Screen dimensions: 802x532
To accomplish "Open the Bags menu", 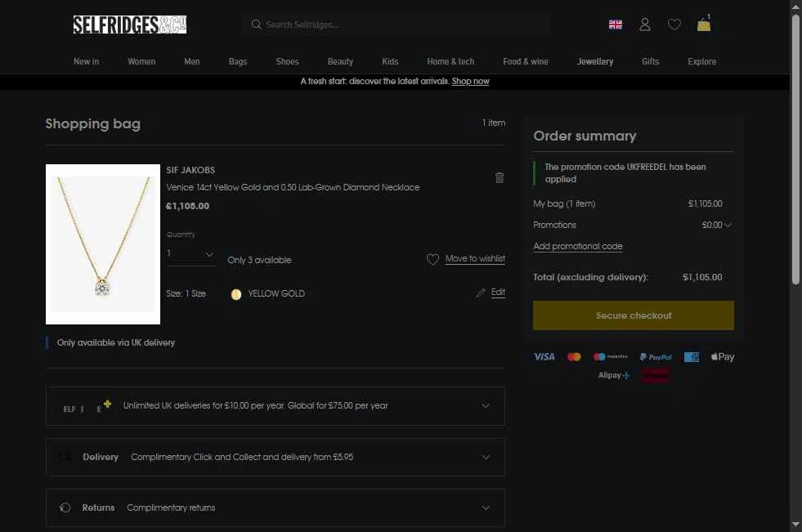I will [x=238, y=61].
